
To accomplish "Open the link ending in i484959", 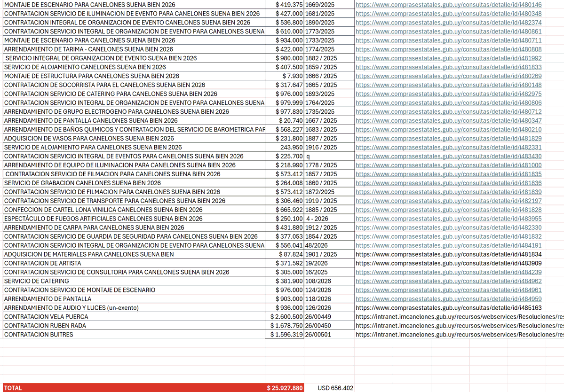I will point(449,299).
